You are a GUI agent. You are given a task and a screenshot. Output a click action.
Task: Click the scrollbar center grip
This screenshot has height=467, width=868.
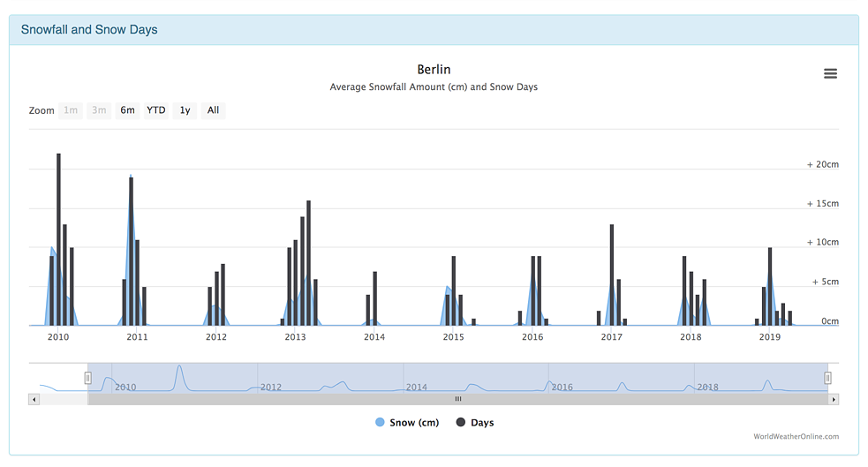457,399
